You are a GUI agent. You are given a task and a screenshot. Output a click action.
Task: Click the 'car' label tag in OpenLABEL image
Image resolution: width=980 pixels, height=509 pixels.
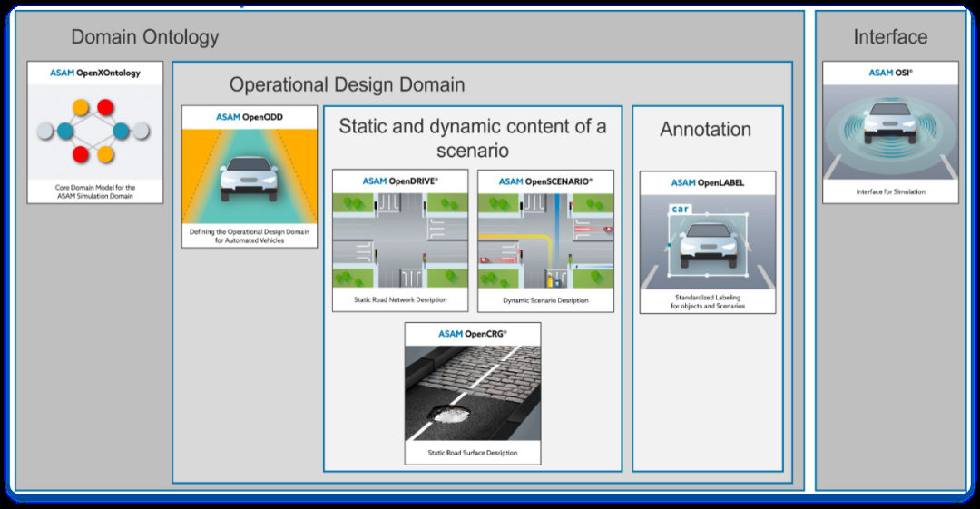pos(680,209)
